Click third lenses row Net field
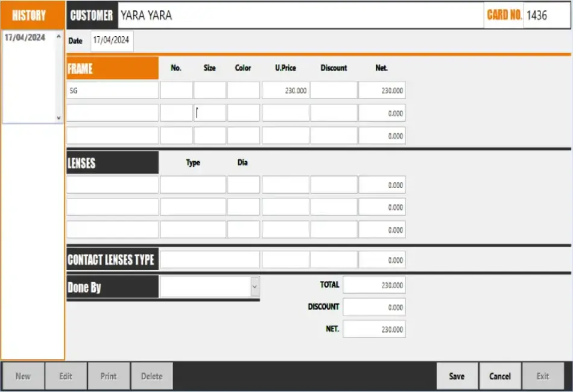 (382, 230)
